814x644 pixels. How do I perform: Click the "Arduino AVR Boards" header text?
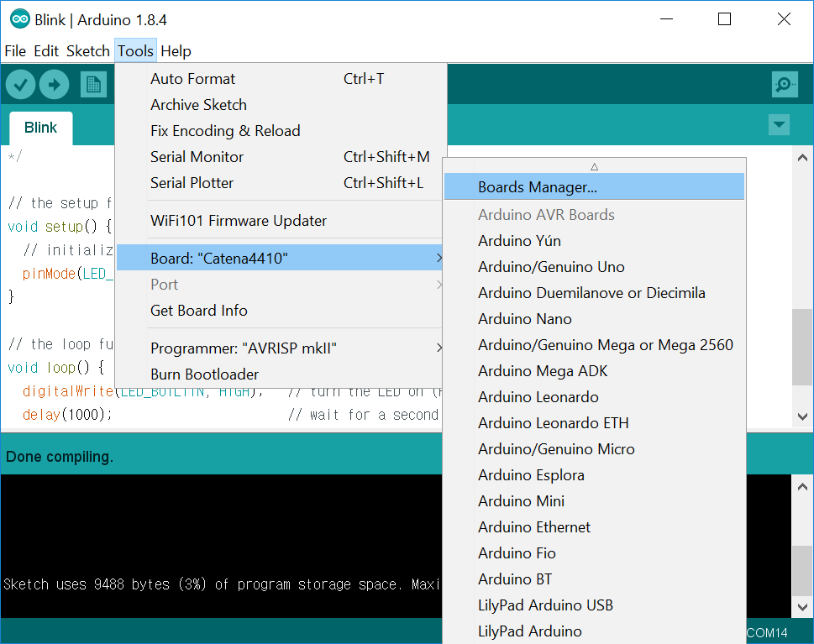546,215
